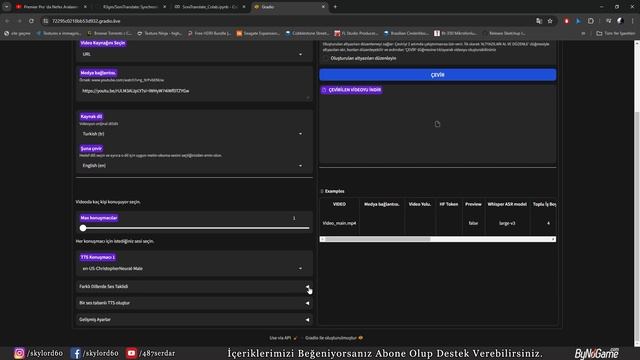Screen dimensions: 640x360
Task: Click the translate page icon in the address bar
Action: click(x=539, y=21)
